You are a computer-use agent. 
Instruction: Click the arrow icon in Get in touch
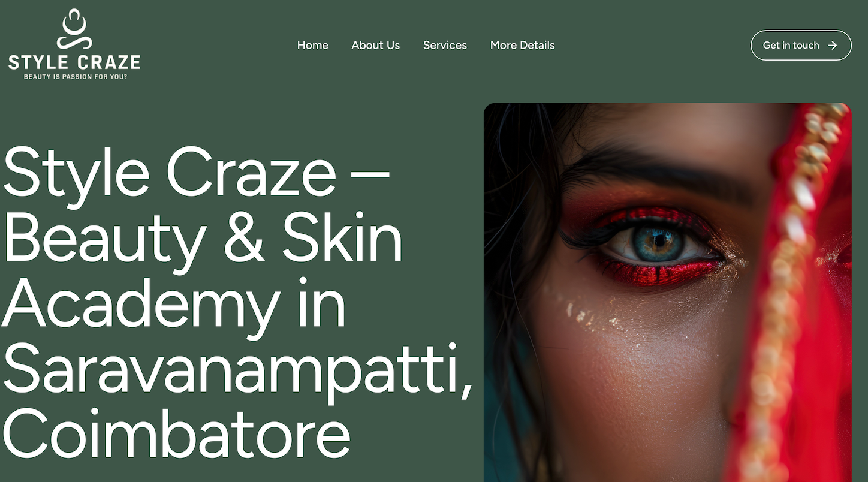(832, 46)
